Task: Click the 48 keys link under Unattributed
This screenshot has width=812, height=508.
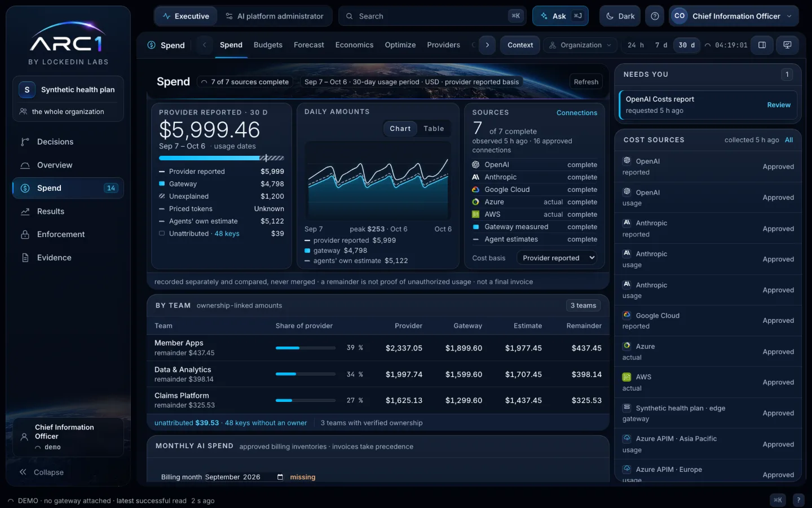Action: tap(227, 234)
